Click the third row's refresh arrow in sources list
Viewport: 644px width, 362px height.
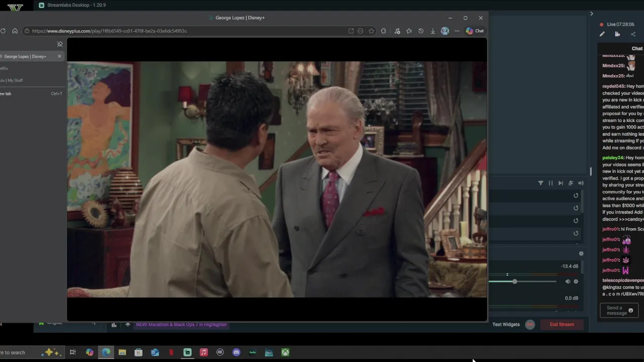576,221
